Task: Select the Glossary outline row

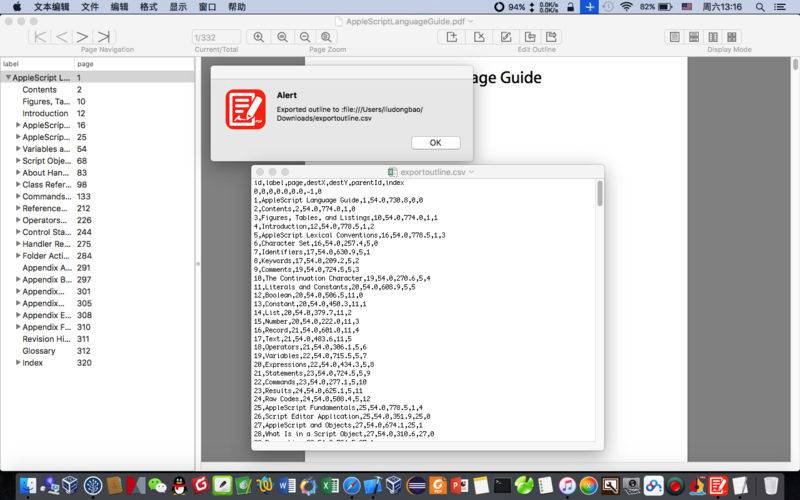Action: tap(40, 351)
